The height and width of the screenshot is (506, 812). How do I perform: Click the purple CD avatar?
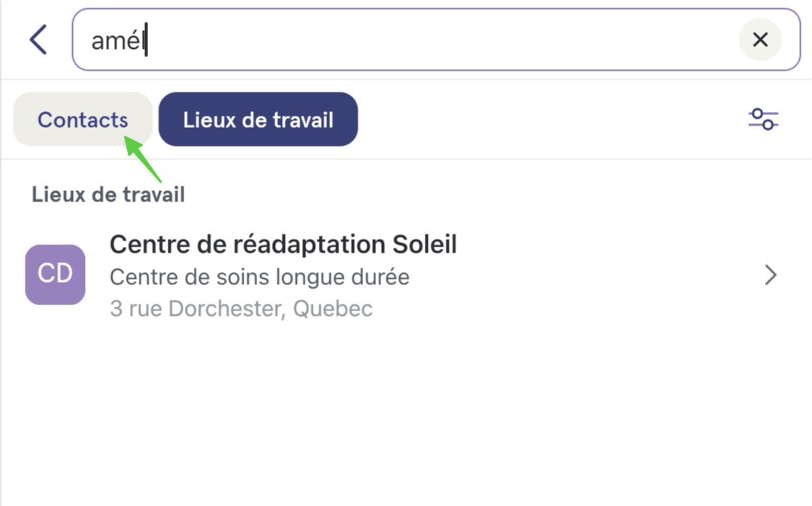[56, 274]
